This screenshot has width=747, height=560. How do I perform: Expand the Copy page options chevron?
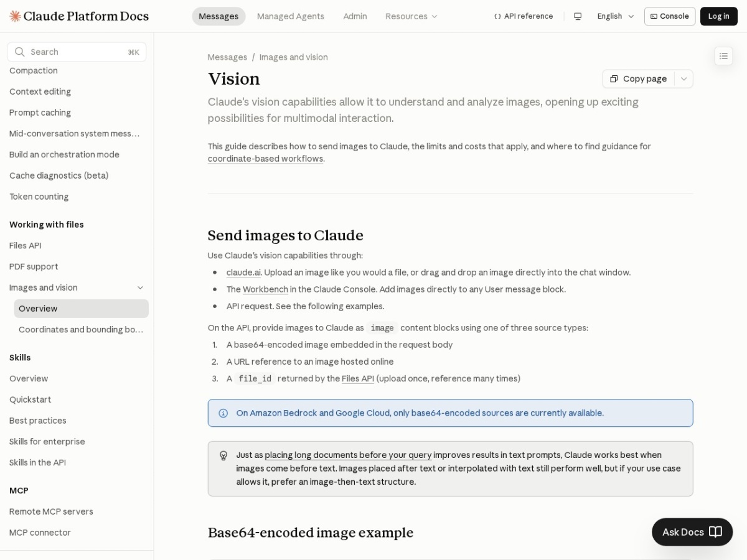point(684,79)
